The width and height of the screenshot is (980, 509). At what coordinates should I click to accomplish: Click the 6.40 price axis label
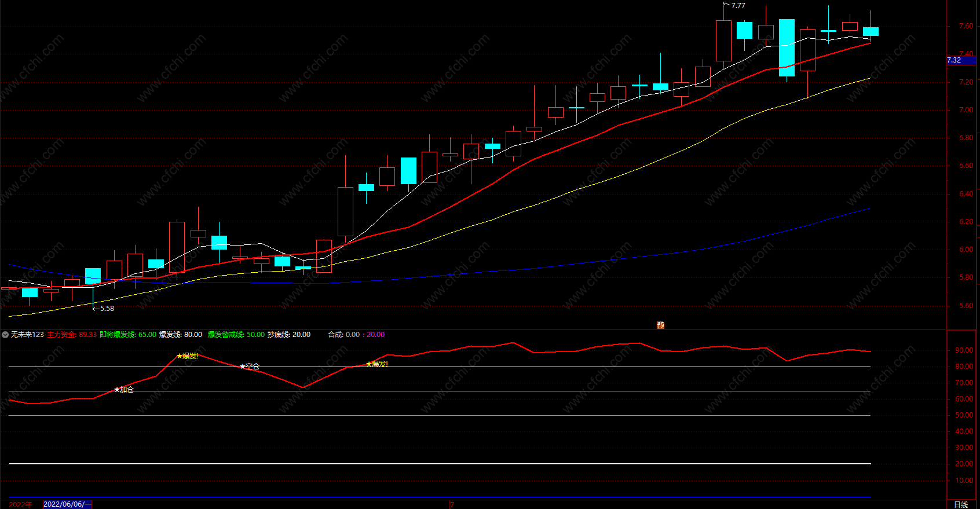tap(966, 194)
